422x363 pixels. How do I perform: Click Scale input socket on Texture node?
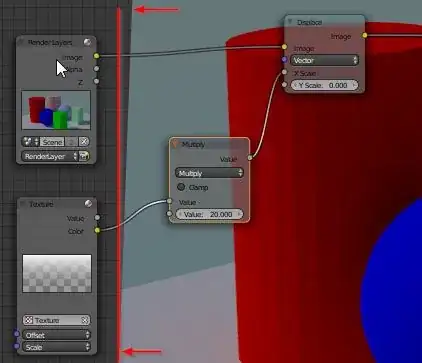click(x=16, y=346)
